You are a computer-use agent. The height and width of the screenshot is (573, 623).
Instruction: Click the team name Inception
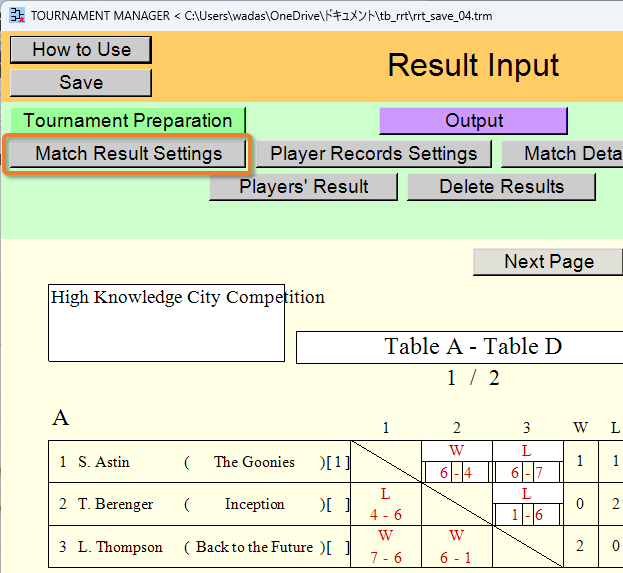pyautogui.click(x=254, y=504)
